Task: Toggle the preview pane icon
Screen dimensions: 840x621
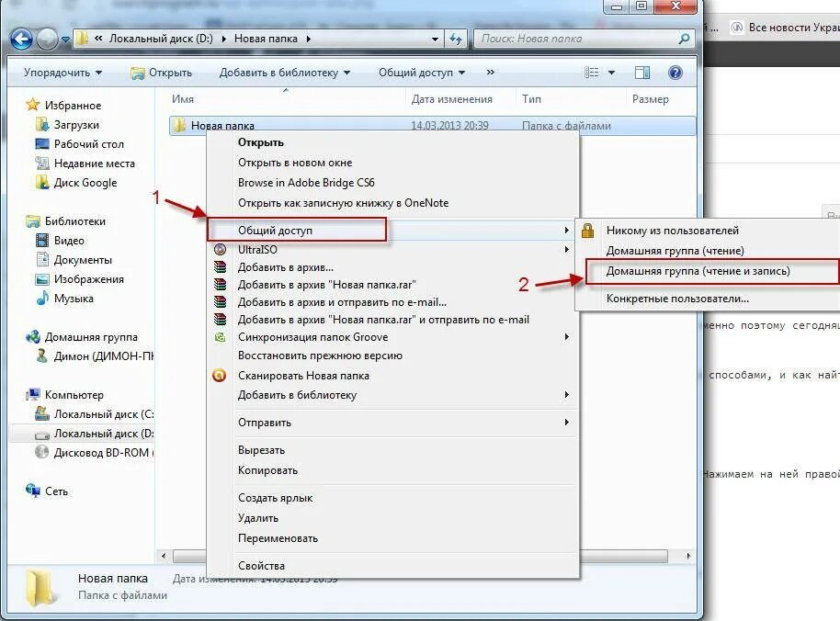Action: coord(641,73)
